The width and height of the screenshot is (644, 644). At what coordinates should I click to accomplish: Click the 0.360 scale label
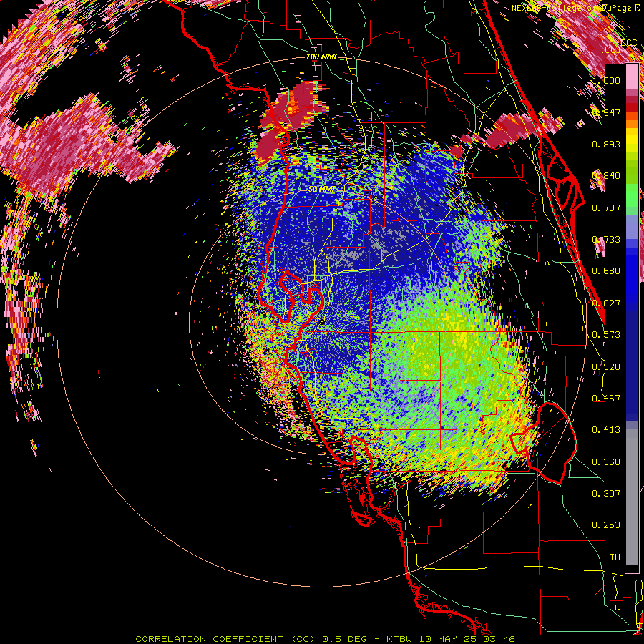[x=606, y=462]
